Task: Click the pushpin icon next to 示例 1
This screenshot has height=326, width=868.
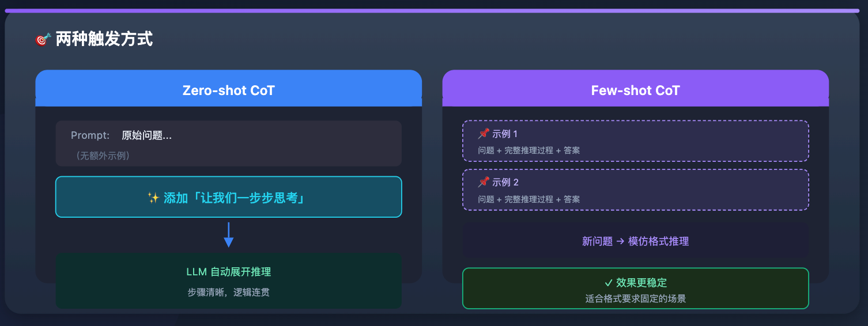Action: coord(484,134)
